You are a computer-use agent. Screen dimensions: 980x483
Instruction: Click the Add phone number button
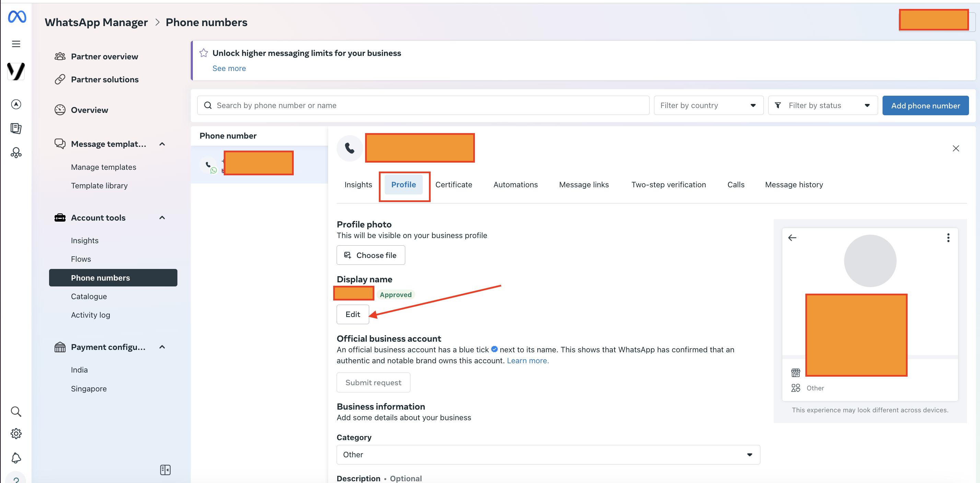coord(925,106)
